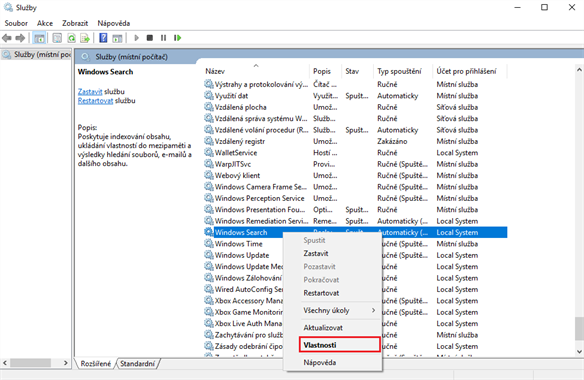Click the Back arrow toolbar icon

(7, 38)
